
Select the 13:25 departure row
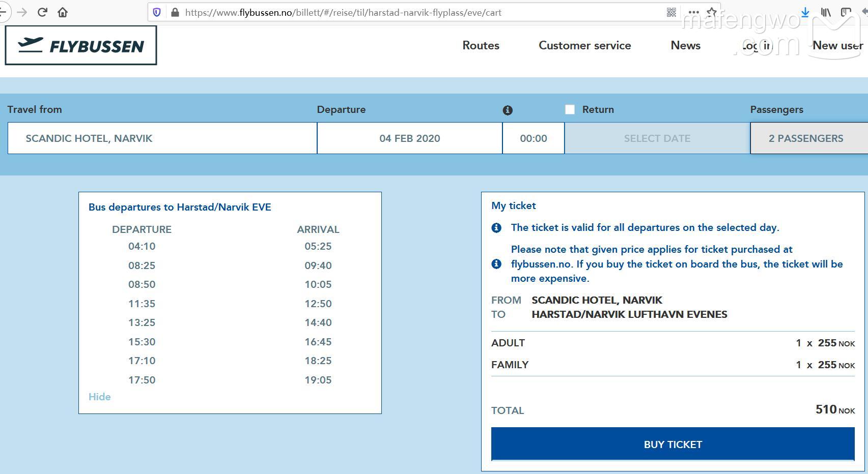pos(230,322)
